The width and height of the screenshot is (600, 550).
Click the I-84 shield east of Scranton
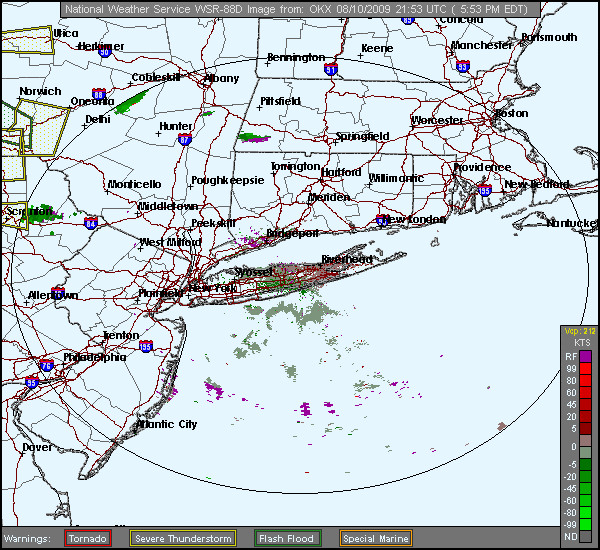point(91,223)
